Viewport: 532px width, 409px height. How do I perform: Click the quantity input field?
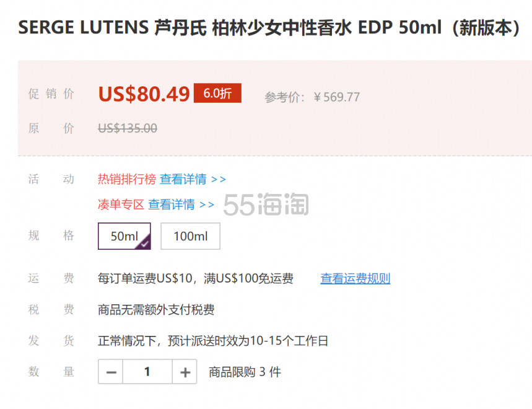(x=147, y=372)
